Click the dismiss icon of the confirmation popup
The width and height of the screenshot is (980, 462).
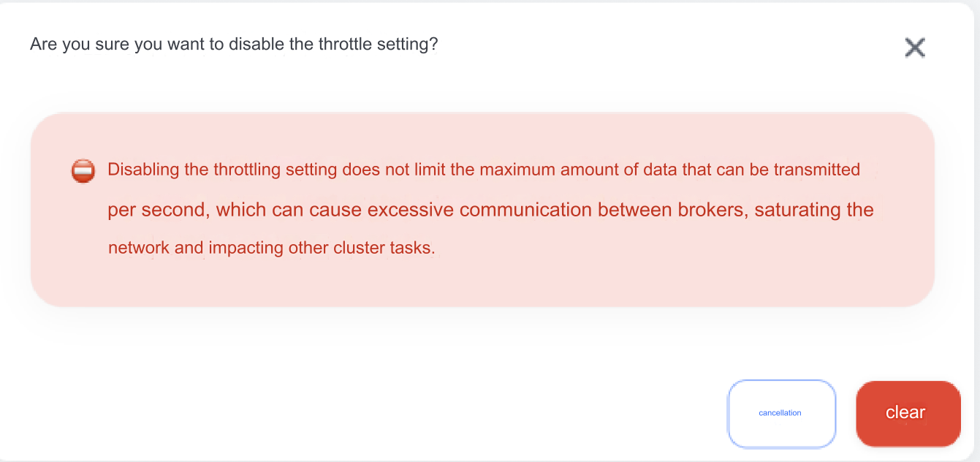915,47
